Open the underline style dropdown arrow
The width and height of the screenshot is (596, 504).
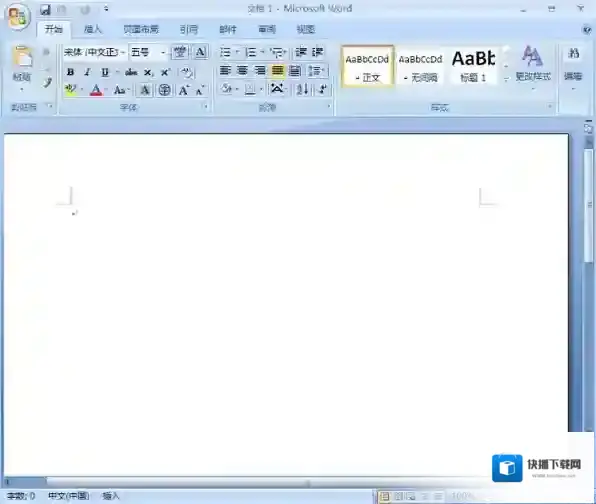tap(117, 72)
